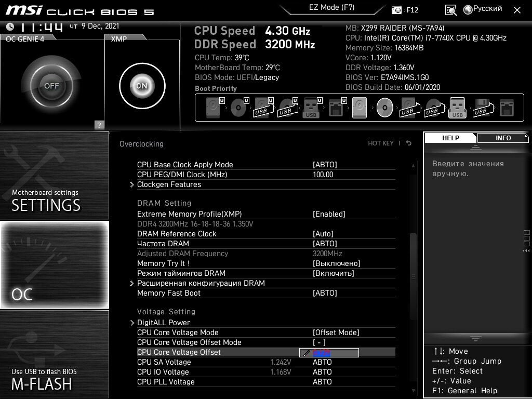Image resolution: width=532 pixels, height=399 pixels.
Task: Click the date 9 Dec, 2021
Action: [100, 26]
